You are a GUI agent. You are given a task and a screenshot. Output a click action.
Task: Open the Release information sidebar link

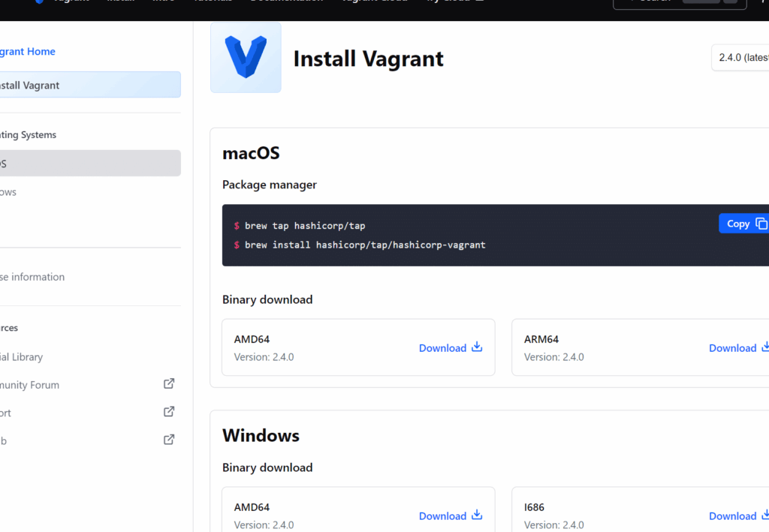pyautogui.click(x=32, y=277)
